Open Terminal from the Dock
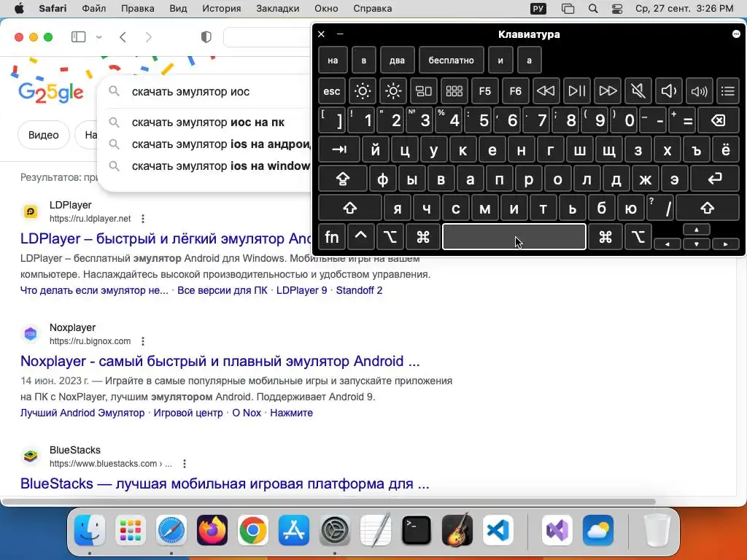 click(x=417, y=530)
